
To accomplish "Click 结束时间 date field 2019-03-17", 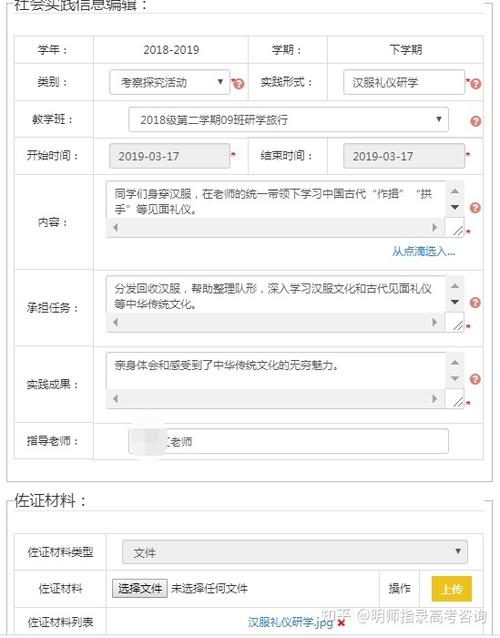I will tap(404, 156).
